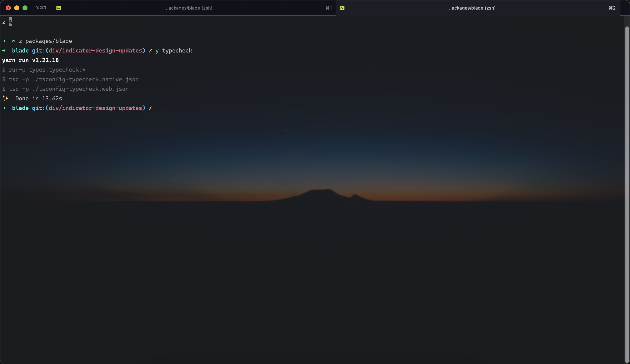Click the 'run-p types:typecheck:*' output line

pyautogui.click(x=47, y=70)
